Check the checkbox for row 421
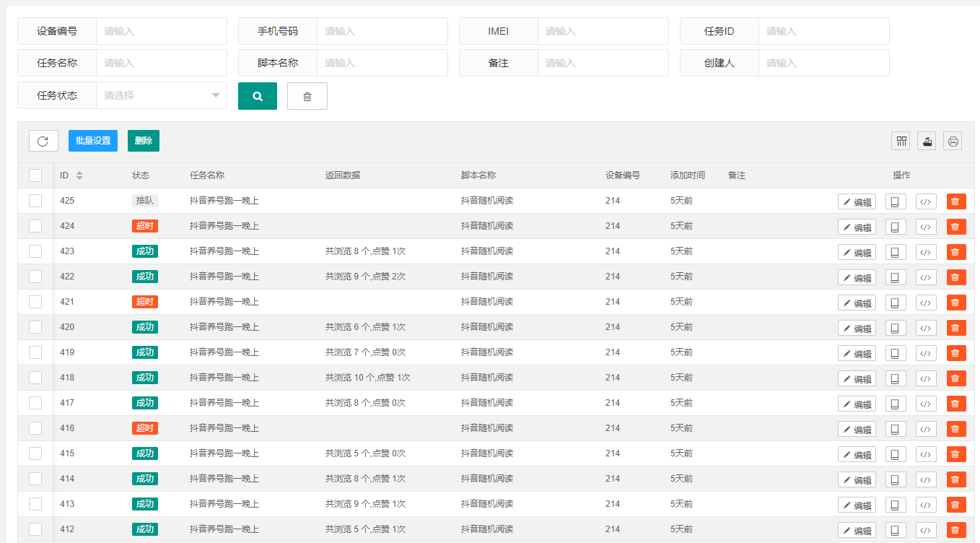Image resolution: width=980 pixels, height=543 pixels. (x=35, y=302)
